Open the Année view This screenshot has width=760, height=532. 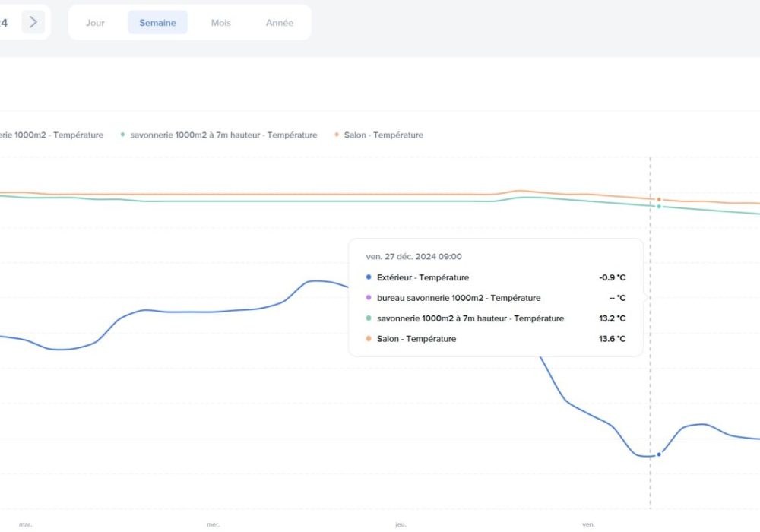tap(280, 23)
